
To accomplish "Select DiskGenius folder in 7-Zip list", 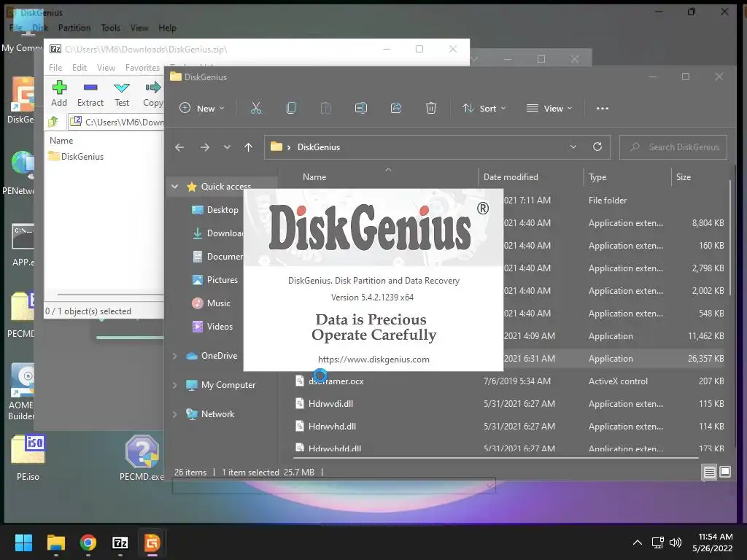I will coord(76,156).
